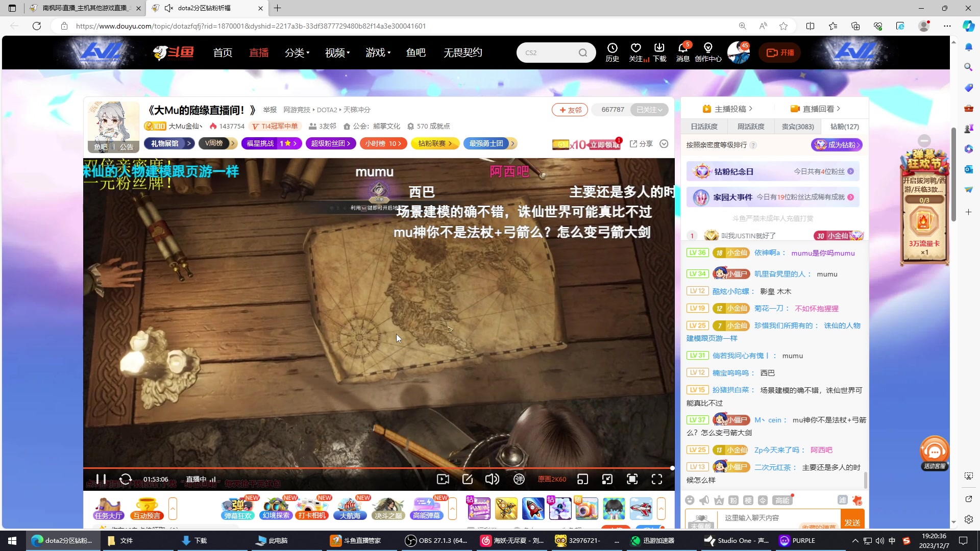Screen dimensions: 980x551
Task: Go to 首页 home menu
Action: coord(223,53)
